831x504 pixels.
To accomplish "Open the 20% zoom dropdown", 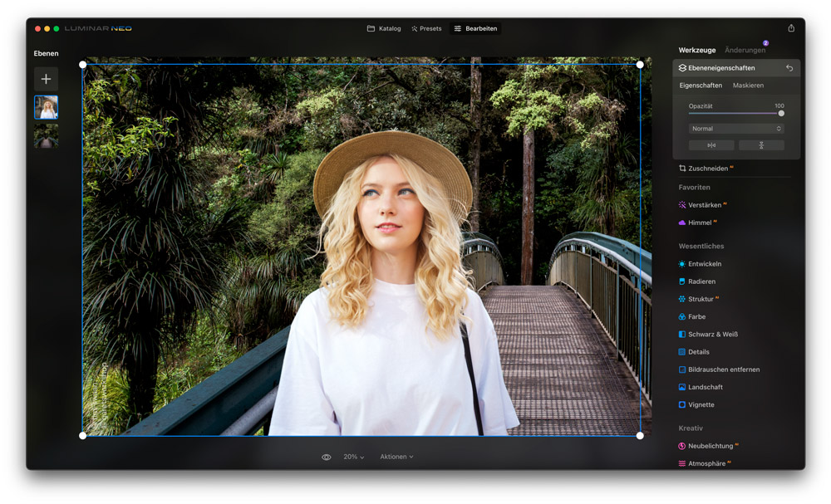I will 353,457.
